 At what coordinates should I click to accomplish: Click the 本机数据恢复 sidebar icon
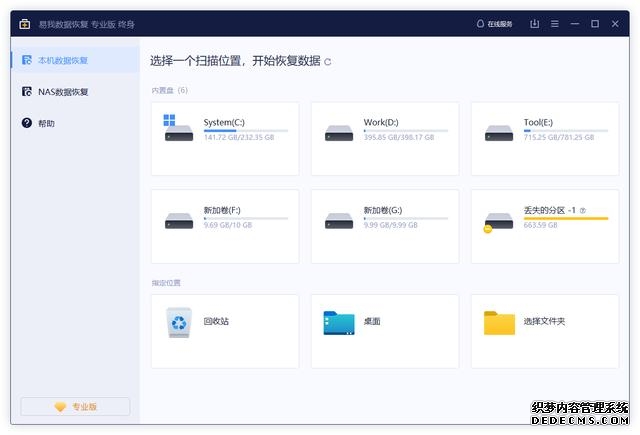[27, 60]
